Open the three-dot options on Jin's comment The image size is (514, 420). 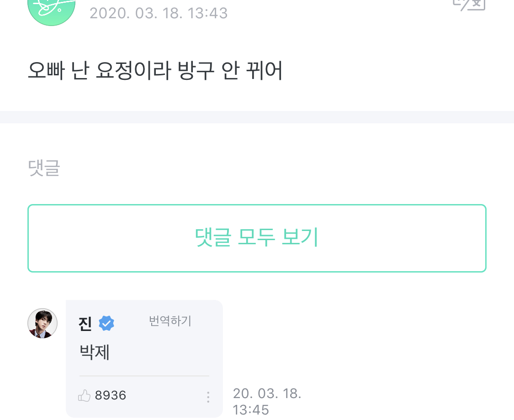[208, 397]
